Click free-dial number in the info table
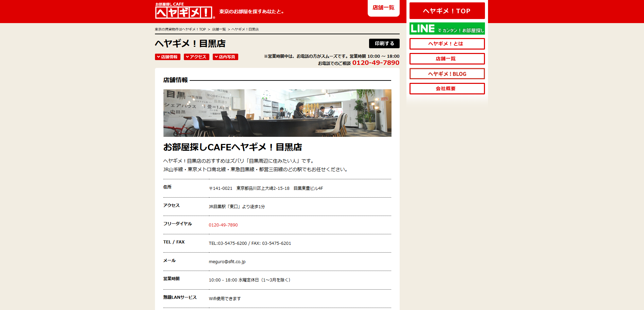The height and width of the screenshot is (310, 644). click(223, 225)
